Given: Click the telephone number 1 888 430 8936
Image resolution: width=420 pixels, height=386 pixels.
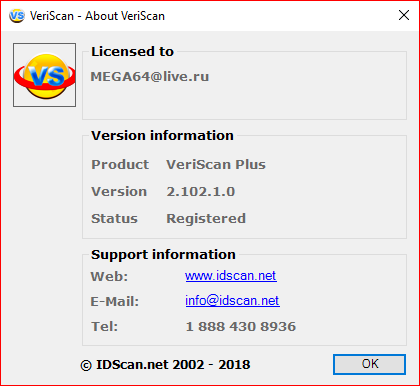Looking at the screenshot, I should point(241,327).
